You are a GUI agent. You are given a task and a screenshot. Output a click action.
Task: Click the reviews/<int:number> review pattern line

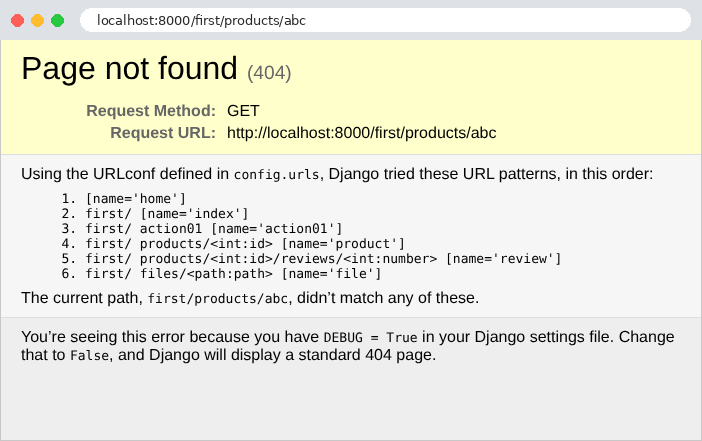tap(323, 259)
